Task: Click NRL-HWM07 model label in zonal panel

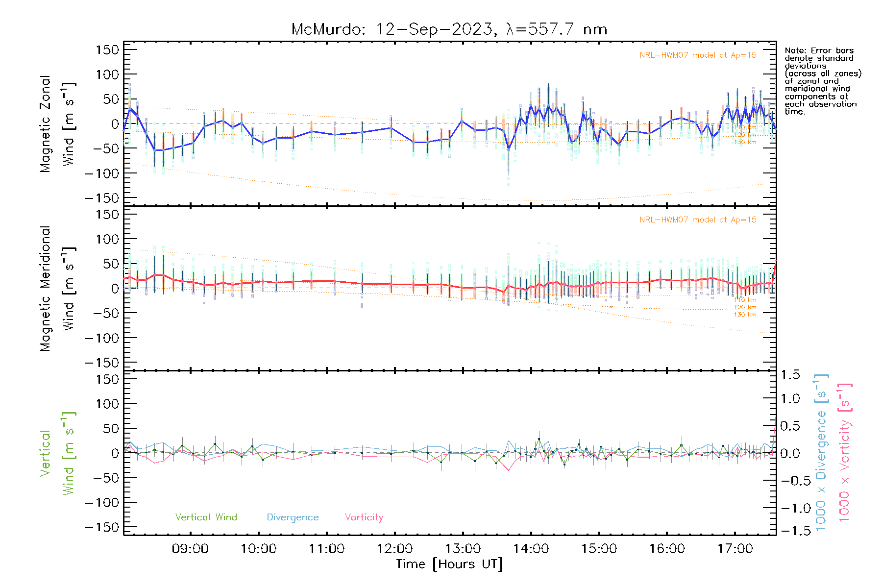Action: point(698,55)
